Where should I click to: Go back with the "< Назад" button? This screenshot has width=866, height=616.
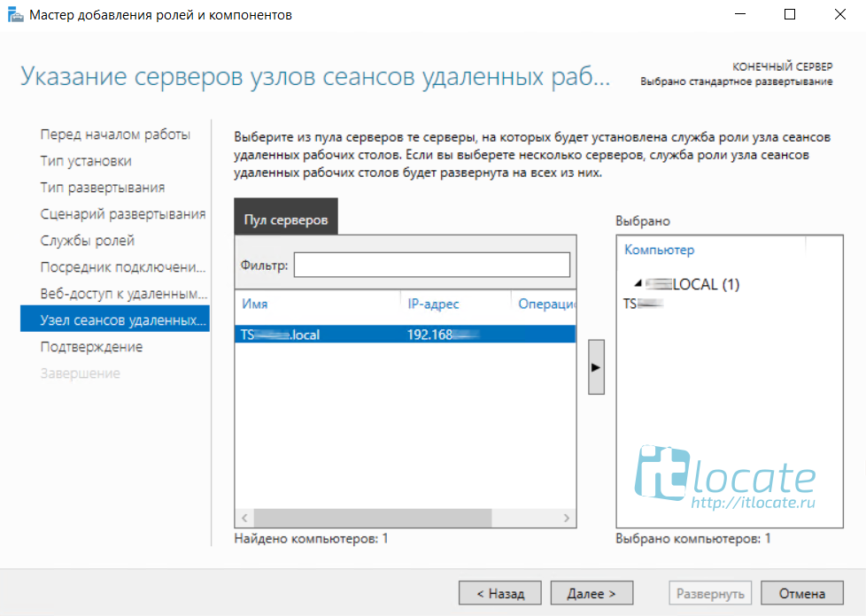pyautogui.click(x=500, y=593)
